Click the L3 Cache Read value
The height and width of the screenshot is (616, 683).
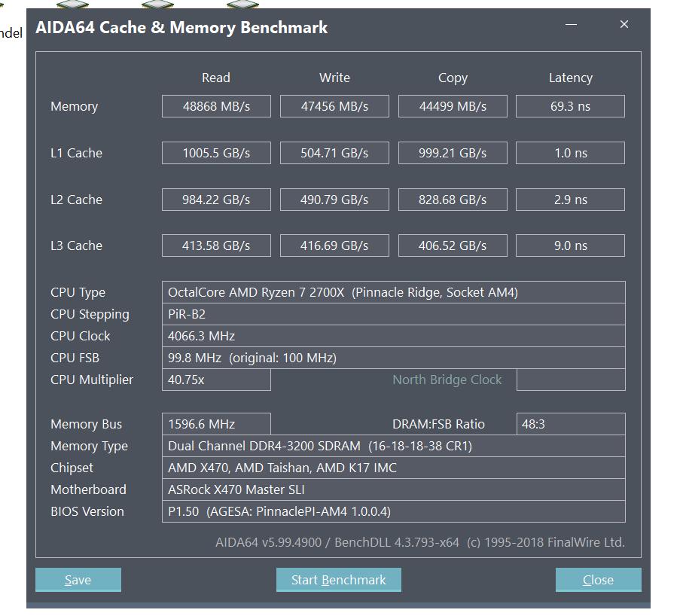(216, 245)
